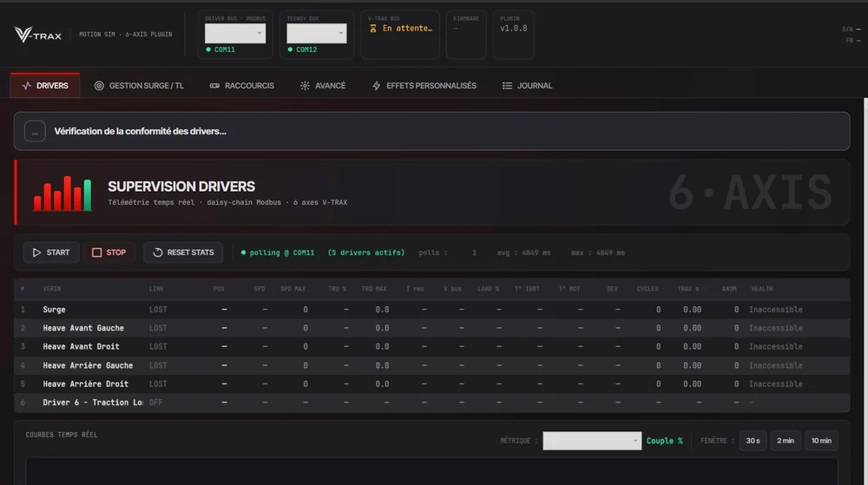Open the Driver Bus Modbus port dropdown

click(x=234, y=33)
